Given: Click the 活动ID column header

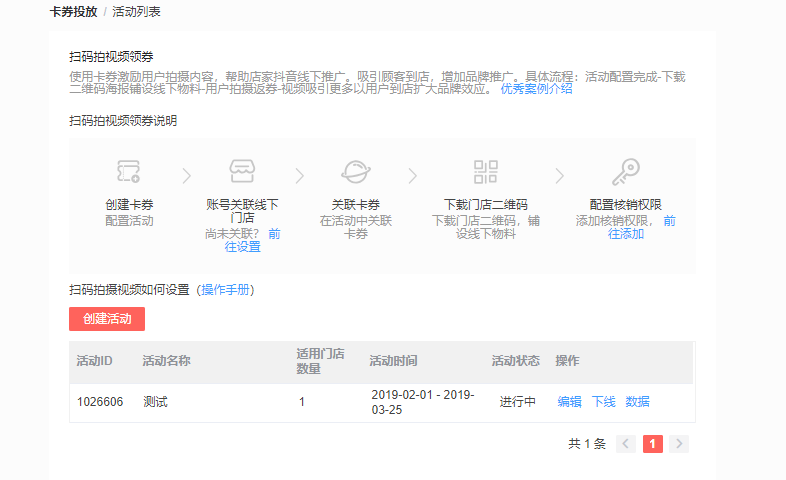Looking at the screenshot, I should [x=94, y=361].
